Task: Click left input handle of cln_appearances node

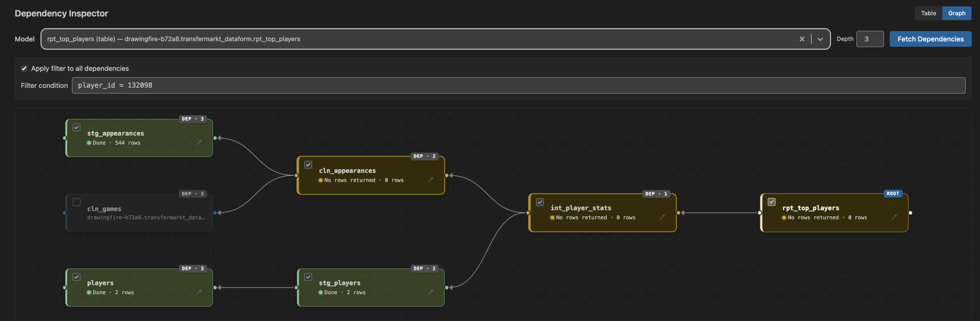Action: tap(296, 175)
